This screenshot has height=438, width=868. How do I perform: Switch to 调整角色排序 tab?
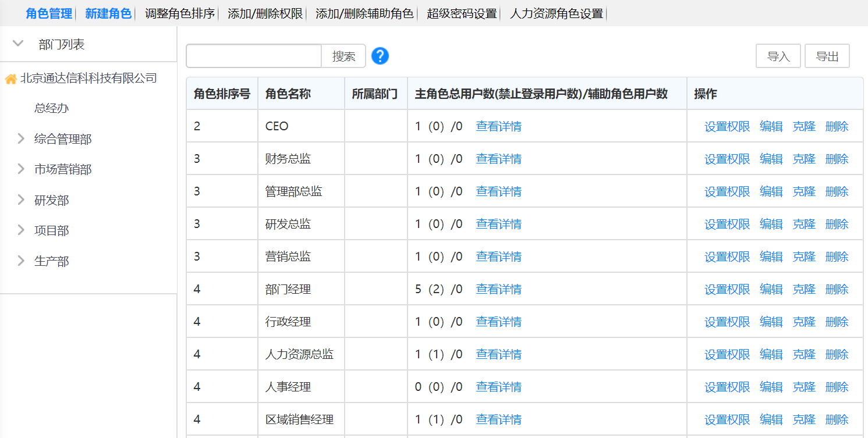coord(180,13)
